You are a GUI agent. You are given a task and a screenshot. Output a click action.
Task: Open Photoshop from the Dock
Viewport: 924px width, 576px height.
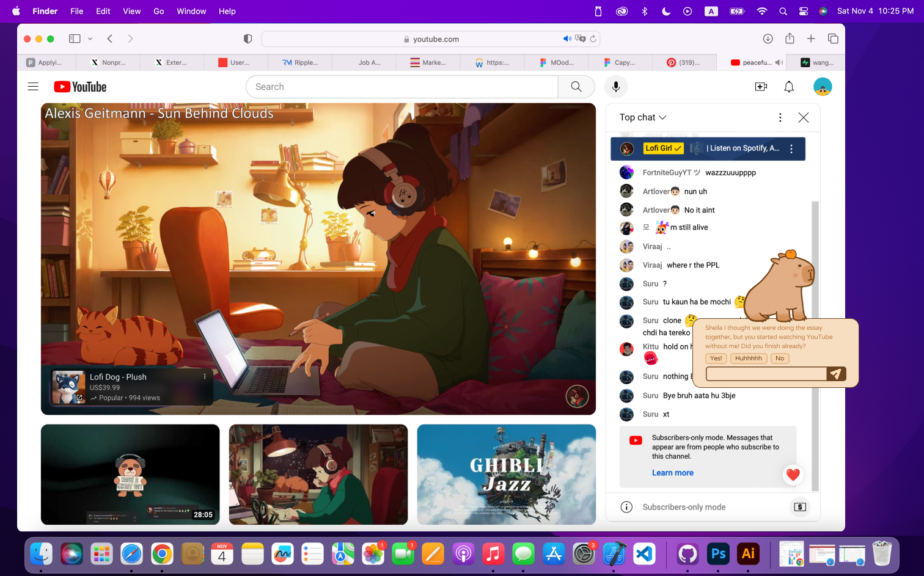click(719, 554)
